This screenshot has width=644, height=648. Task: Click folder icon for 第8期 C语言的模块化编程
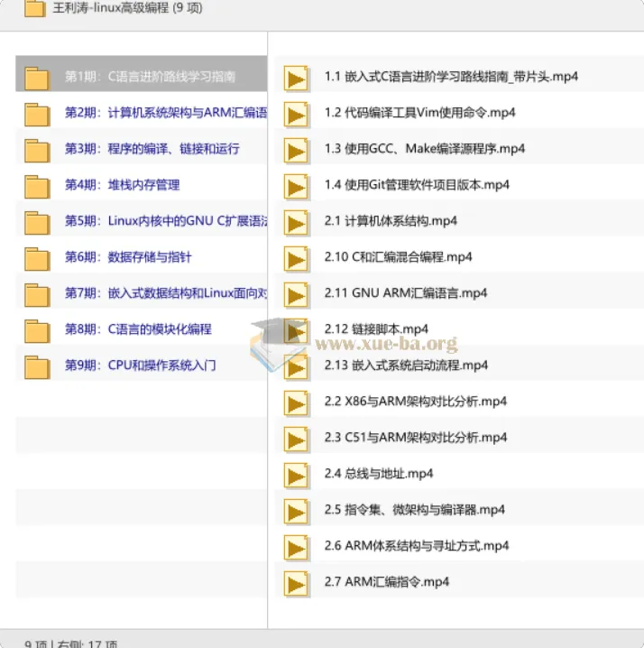37,330
